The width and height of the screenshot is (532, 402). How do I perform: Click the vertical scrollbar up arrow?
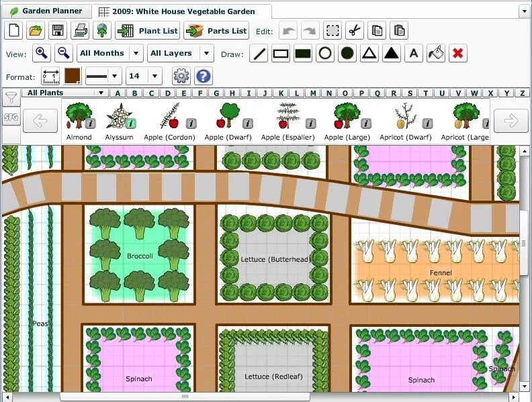pos(525,151)
